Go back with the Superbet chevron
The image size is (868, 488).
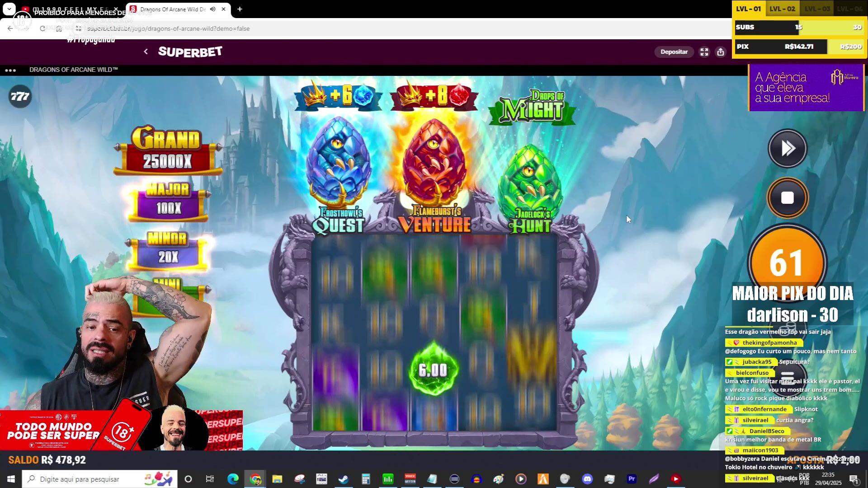tap(146, 52)
